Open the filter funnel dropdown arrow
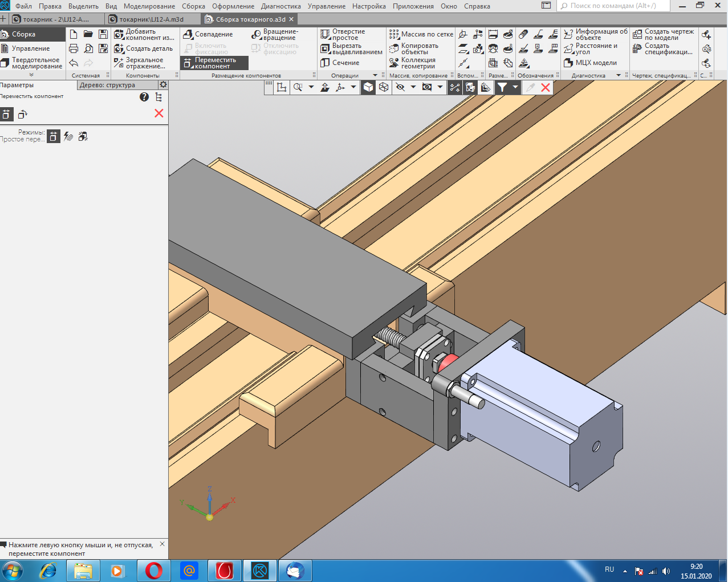 coord(515,87)
